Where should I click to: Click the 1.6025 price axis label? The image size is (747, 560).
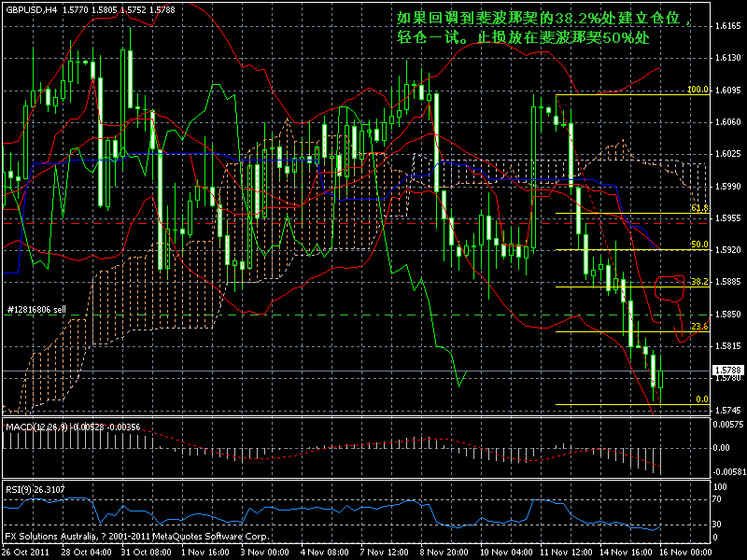pyautogui.click(x=728, y=154)
